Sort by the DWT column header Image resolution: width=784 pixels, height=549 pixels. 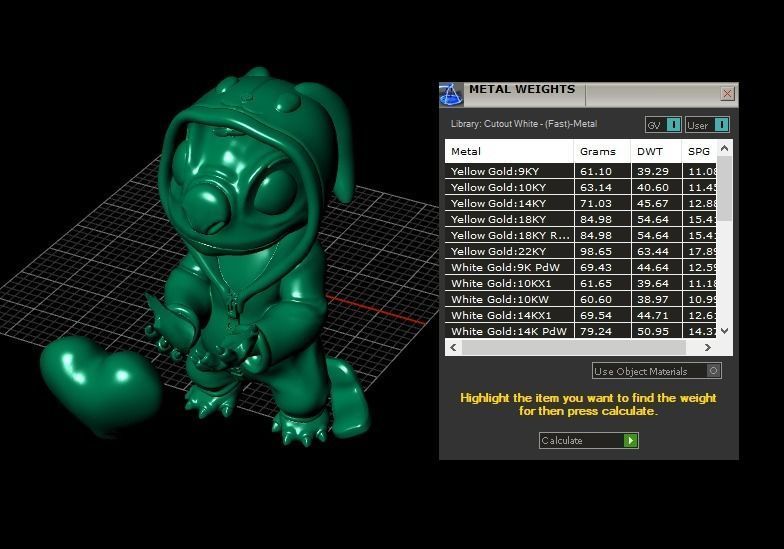pyautogui.click(x=656, y=152)
